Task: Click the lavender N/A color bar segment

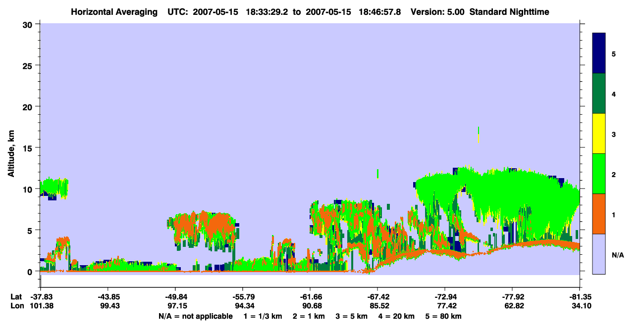Action: click(x=599, y=254)
